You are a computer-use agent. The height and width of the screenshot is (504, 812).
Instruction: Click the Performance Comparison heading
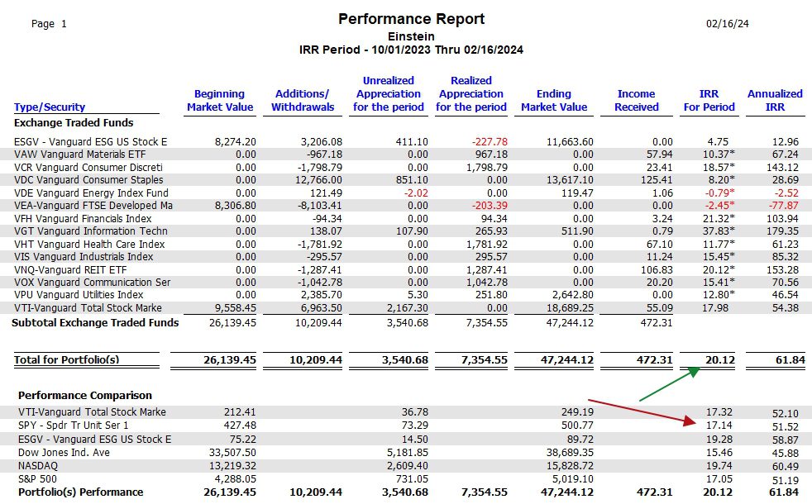85,395
